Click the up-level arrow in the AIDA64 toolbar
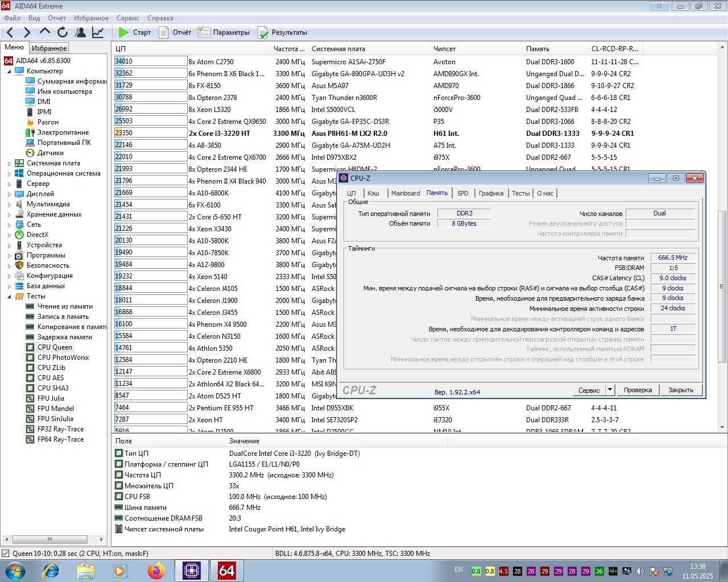 45,32
